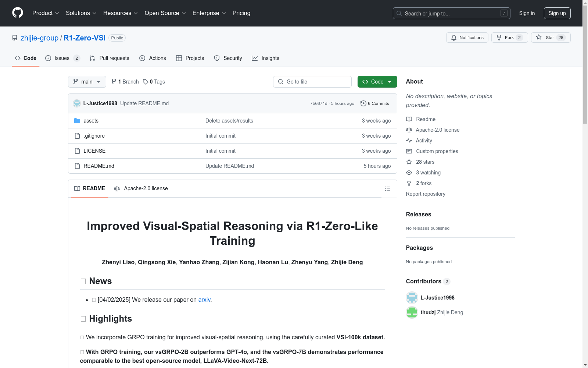The width and height of the screenshot is (588, 368).
Task: Open the assets folder
Action: point(91,121)
